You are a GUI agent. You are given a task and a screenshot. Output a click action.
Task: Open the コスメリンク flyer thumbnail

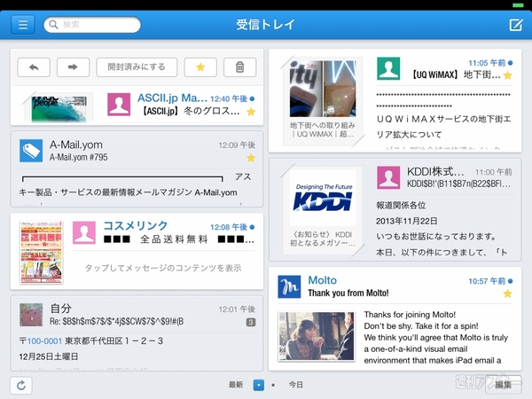tap(42, 252)
